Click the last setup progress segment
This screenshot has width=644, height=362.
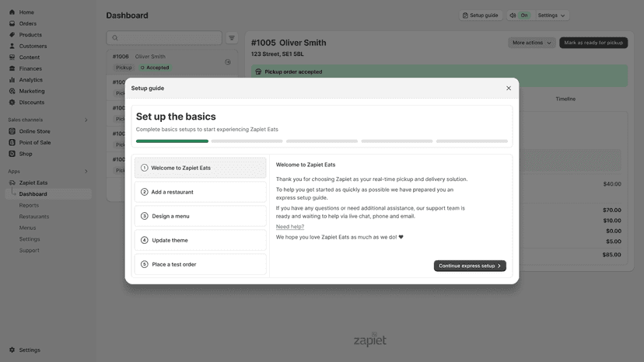pos(472,141)
